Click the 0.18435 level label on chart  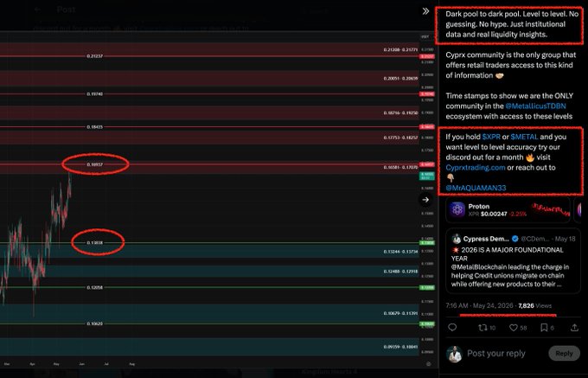pos(94,127)
